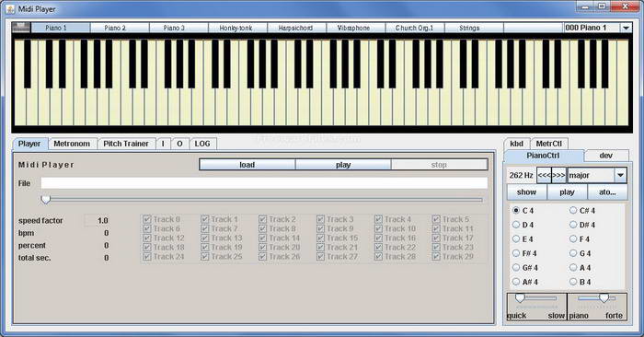Click the quick-slow speed slider handle
This screenshot has height=337, width=644.
click(x=520, y=298)
